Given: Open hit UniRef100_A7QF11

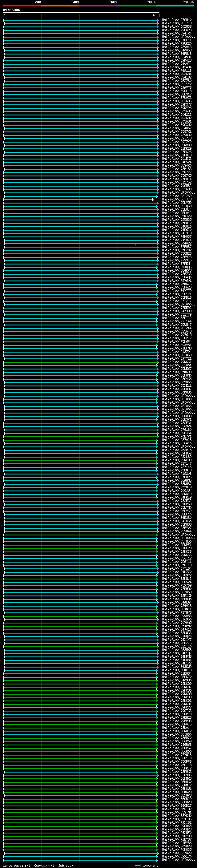Looking at the screenshot, I should click(x=177, y=40).
